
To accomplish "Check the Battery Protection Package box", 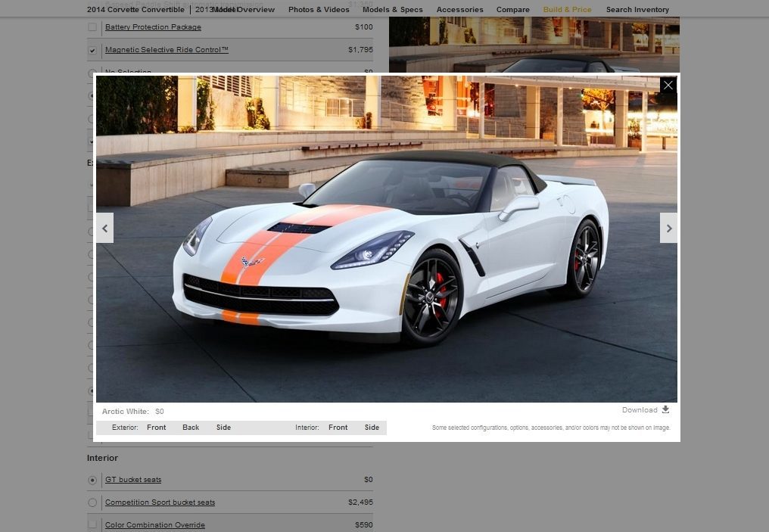I will [92, 27].
